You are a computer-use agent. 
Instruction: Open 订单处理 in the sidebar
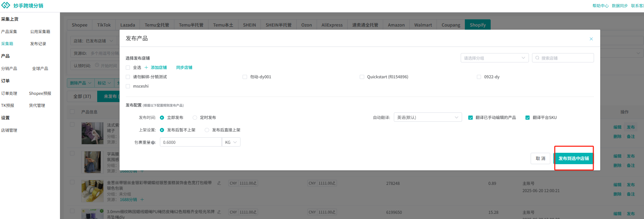click(x=9, y=93)
